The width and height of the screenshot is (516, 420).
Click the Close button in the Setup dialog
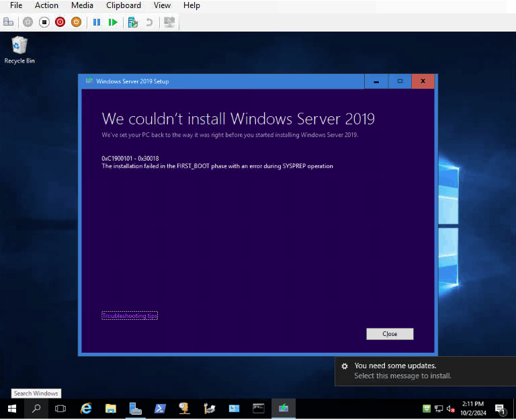tap(390, 334)
